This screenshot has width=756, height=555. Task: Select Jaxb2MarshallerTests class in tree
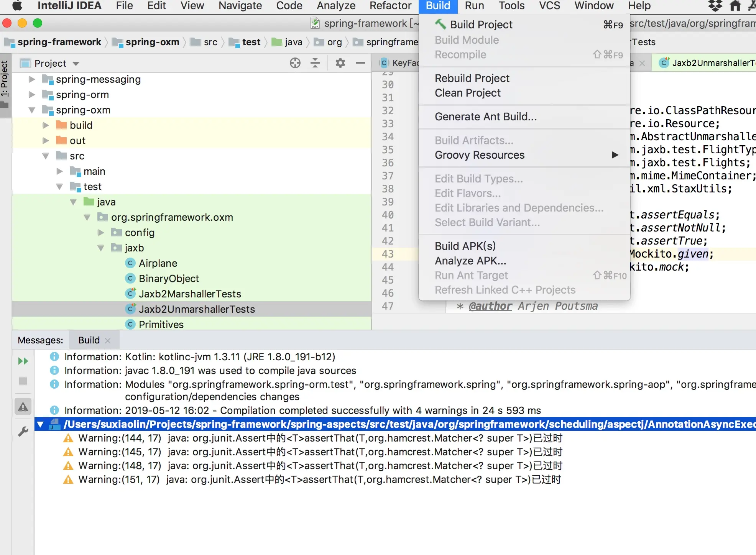coord(190,294)
